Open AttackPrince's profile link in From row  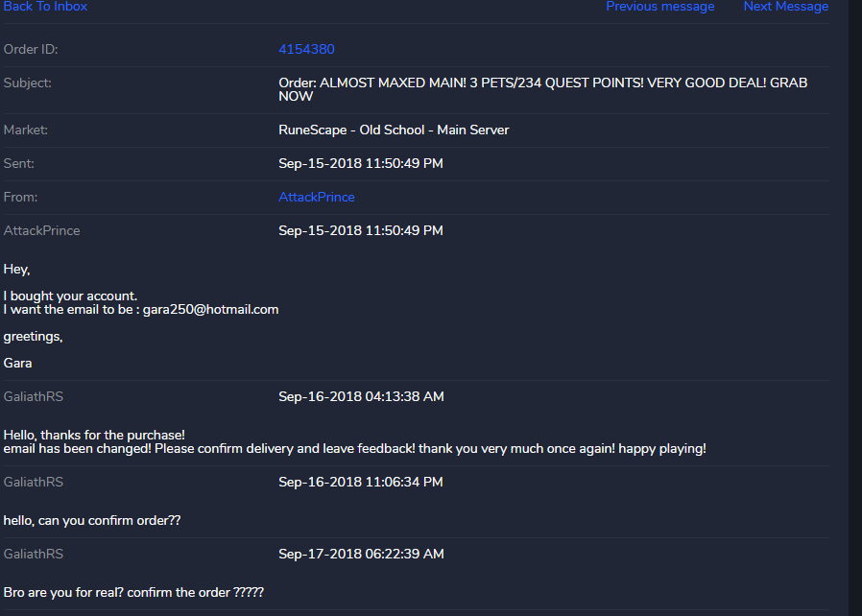coord(316,197)
